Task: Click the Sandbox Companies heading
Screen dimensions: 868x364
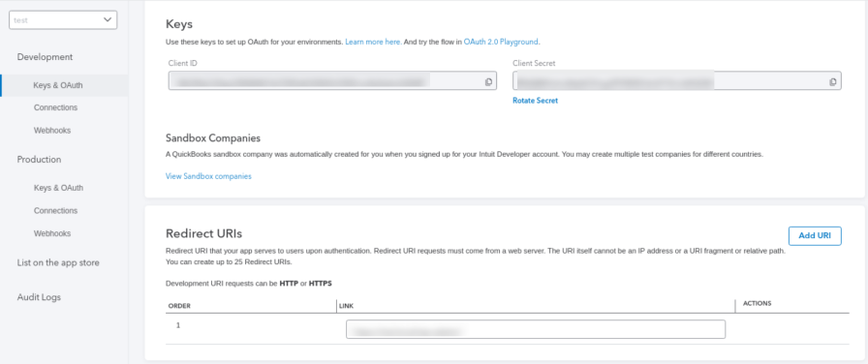Action: [213, 137]
